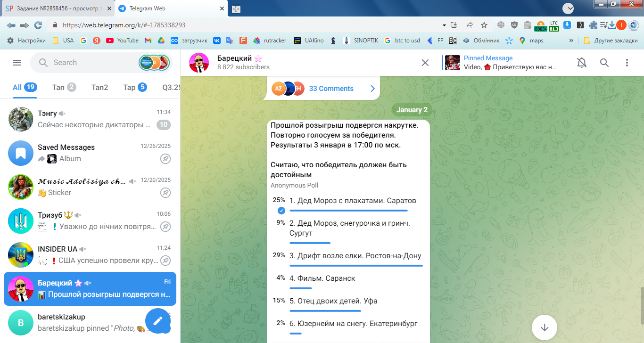Open the SINOPTIK bookmark
This screenshot has height=343, width=644.
[x=361, y=41]
